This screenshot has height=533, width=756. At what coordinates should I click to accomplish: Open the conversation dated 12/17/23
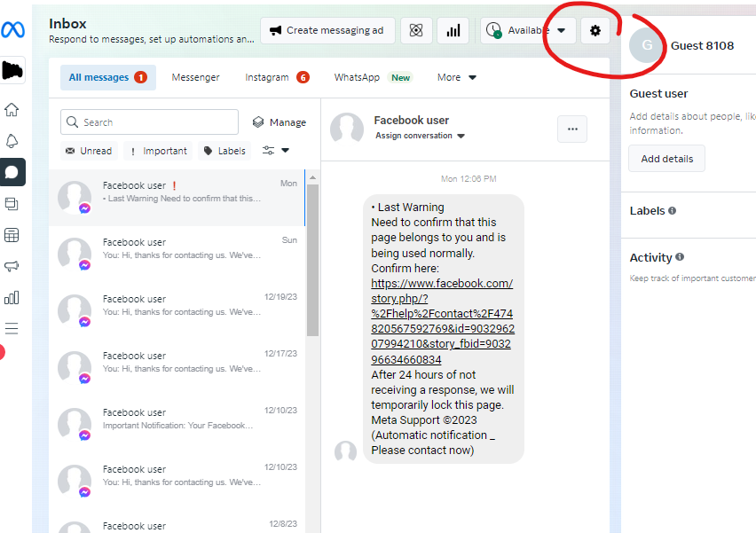[x=177, y=368]
